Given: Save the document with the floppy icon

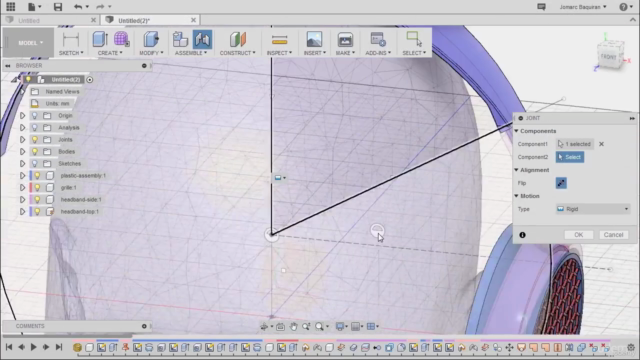Looking at the screenshot, I should pos(58,7).
